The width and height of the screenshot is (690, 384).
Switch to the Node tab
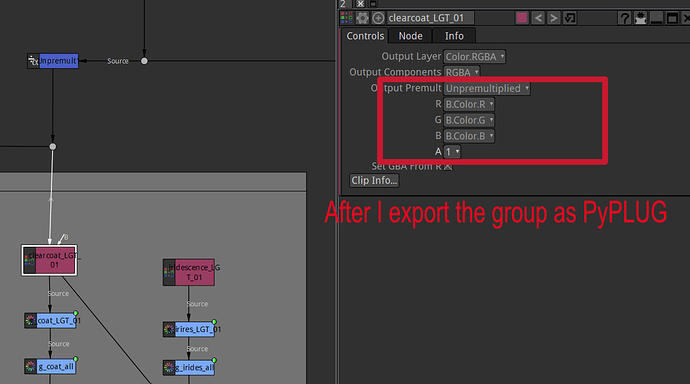(410, 36)
